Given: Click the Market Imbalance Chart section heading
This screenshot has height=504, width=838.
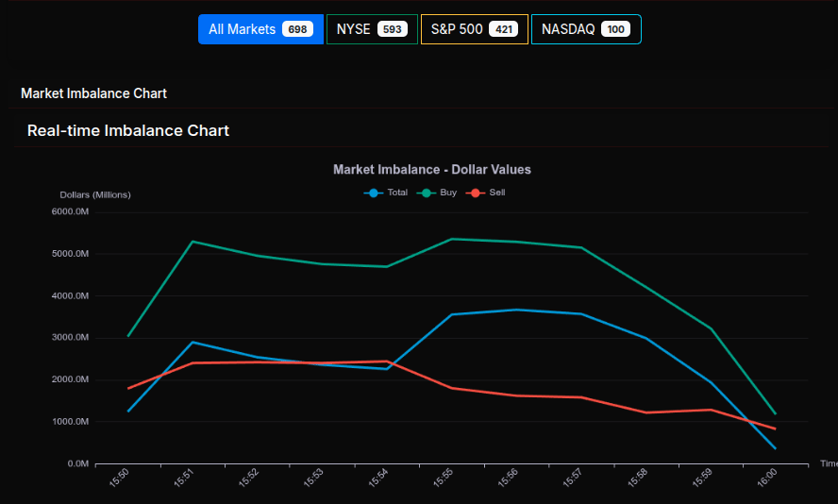Looking at the screenshot, I should pyautogui.click(x=93, y=93).
